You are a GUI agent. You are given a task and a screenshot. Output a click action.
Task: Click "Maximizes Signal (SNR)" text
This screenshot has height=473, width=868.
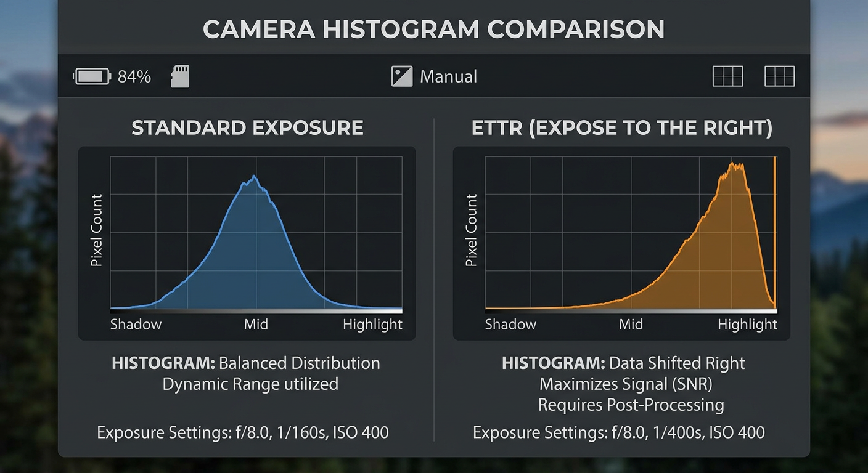pos(626,384)
